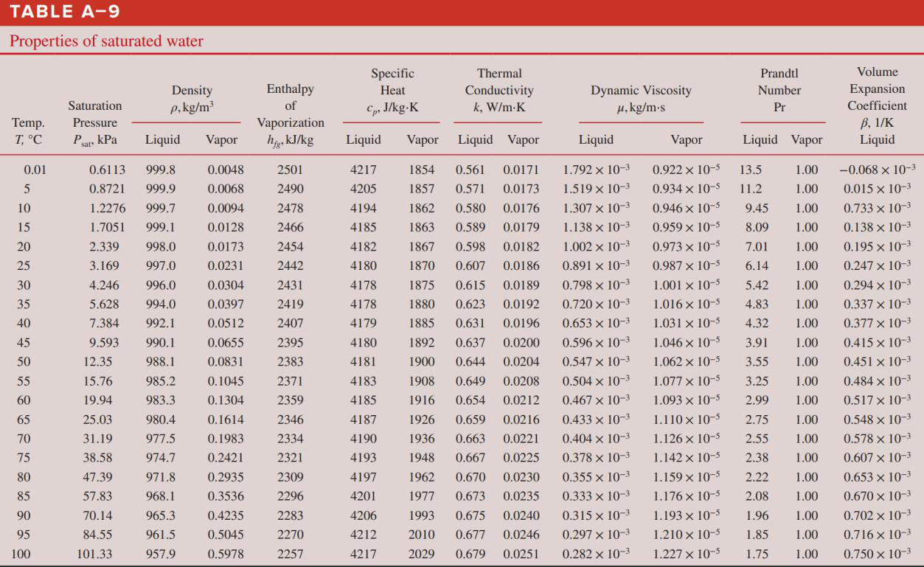This screenshot has height=567, width=924.
Task: Select vapor conductivity 0.0204
Action: click(x=521, y=363)
